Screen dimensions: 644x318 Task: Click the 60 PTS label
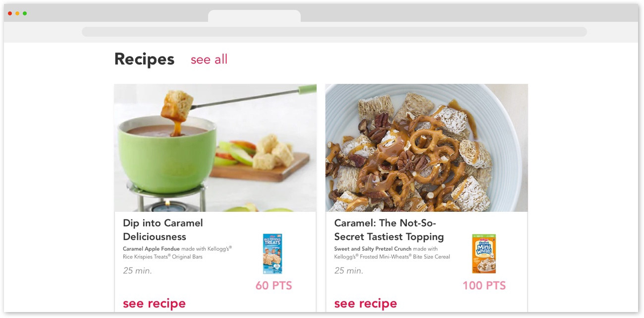coord(274,286)
